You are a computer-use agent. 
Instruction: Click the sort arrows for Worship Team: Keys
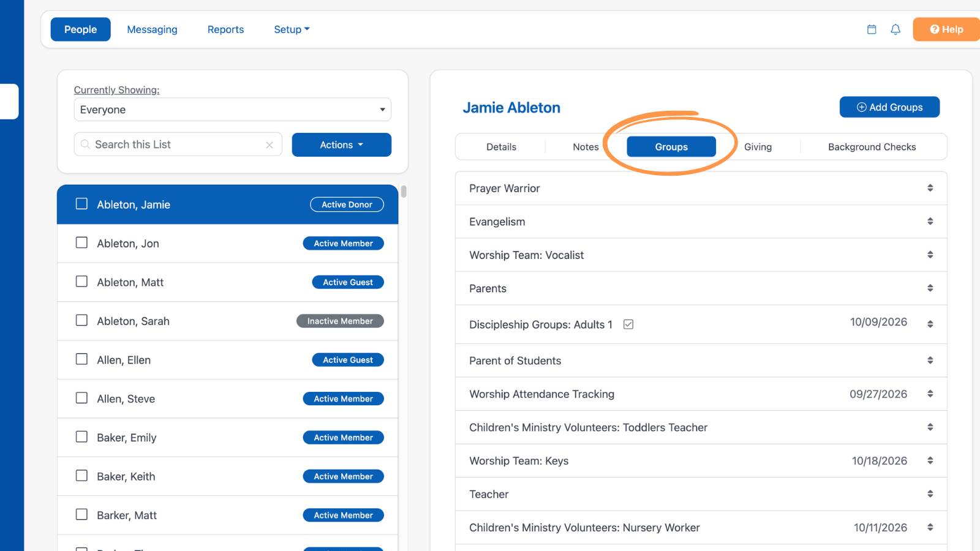click(930, 460)
